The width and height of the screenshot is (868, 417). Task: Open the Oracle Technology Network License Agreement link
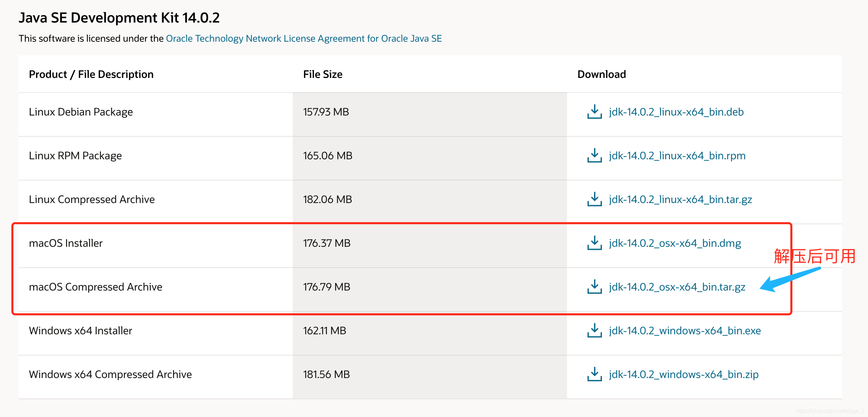(304, 39)
